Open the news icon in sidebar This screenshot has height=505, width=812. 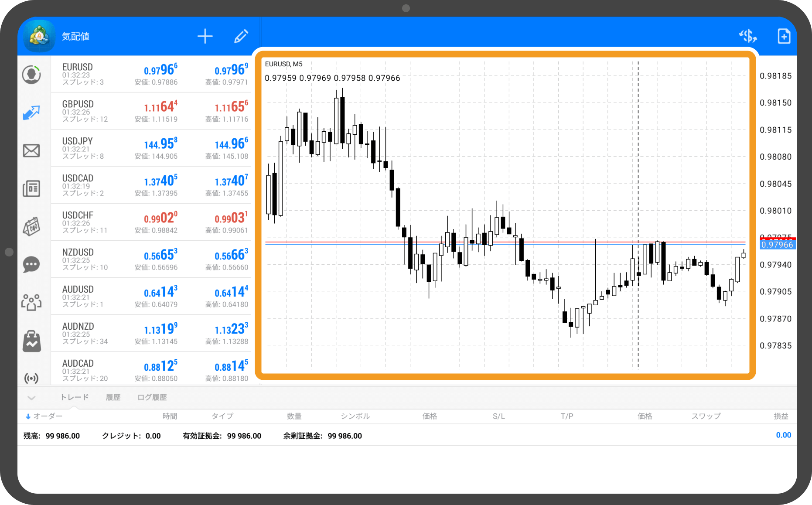(31, 188)
